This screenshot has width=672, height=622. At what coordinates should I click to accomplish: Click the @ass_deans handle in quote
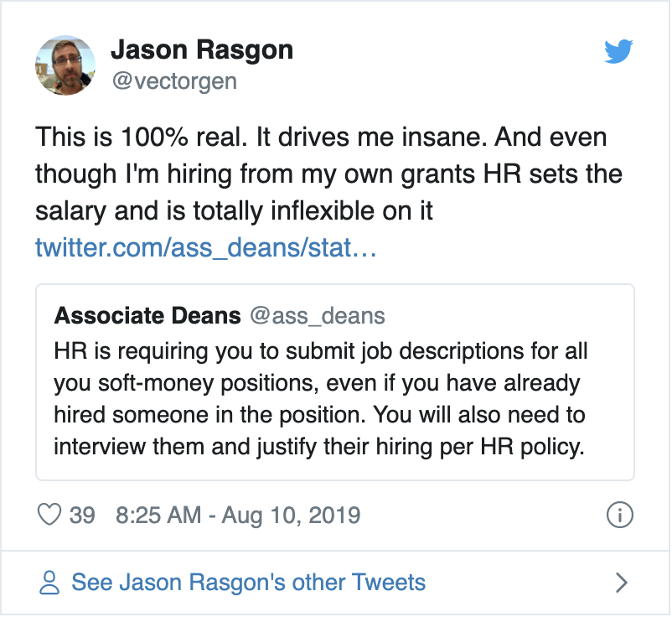(x=318, y=316)
